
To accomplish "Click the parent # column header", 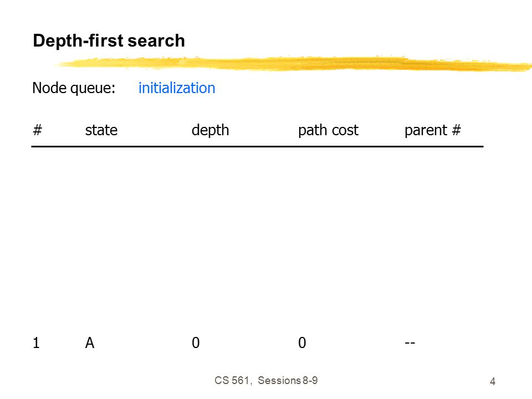I will (433, 131).
